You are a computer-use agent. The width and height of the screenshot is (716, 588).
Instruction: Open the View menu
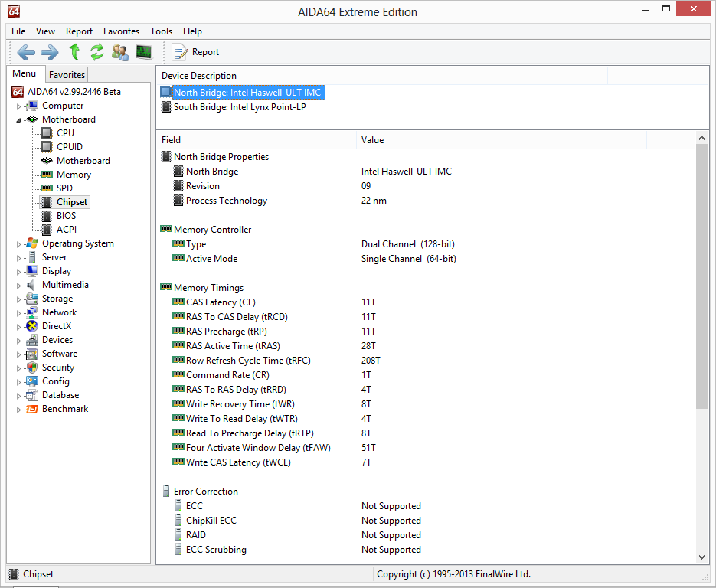click(x=45, y=31)
